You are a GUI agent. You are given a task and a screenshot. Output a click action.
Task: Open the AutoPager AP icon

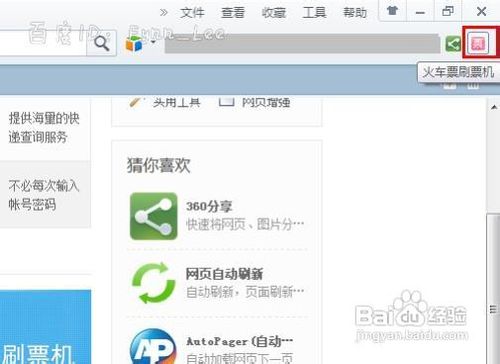pyautogui.click(x=153, y=347)
